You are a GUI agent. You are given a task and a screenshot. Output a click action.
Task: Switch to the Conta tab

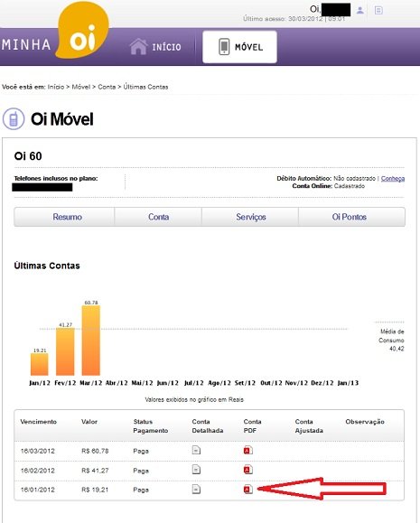158,217
